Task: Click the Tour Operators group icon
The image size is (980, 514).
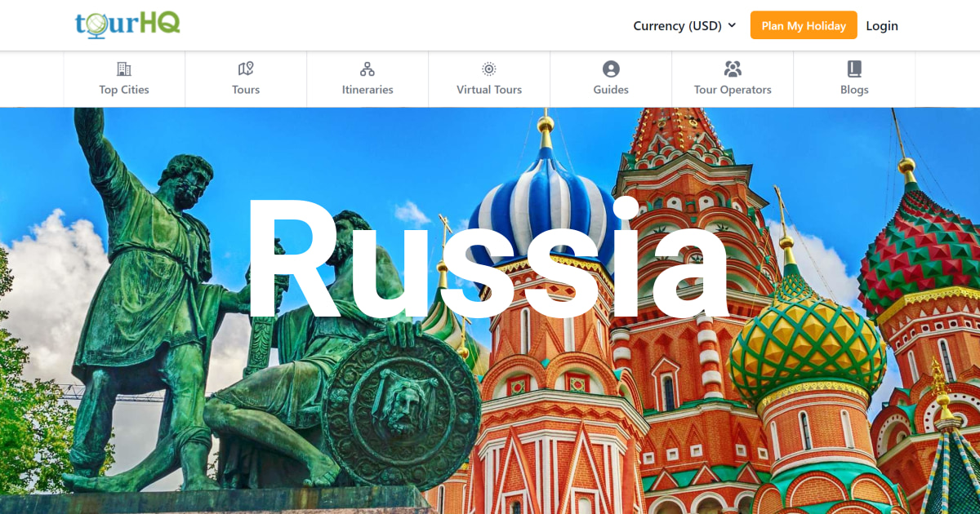Action: click(733, 69)
